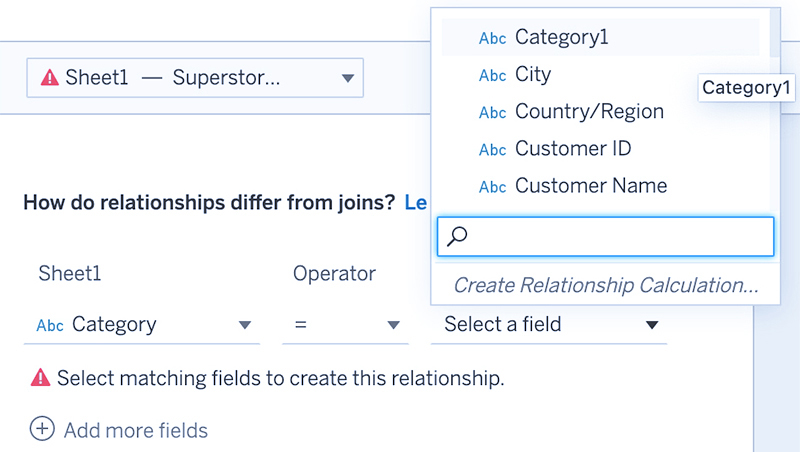The width and height of the screenshot is (800, 452).
Task: Click the Abc type icon beside Category field
Action: [50, 325]
